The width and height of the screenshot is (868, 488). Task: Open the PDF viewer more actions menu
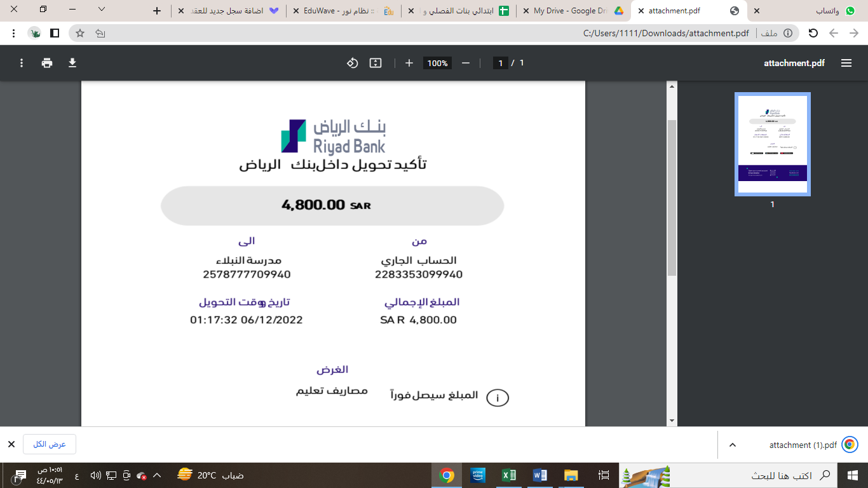point(22,63)
